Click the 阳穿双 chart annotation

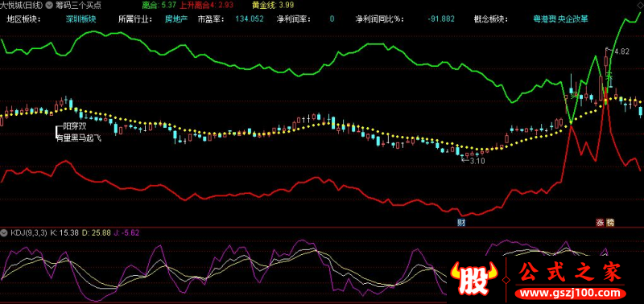coord(75,126)
